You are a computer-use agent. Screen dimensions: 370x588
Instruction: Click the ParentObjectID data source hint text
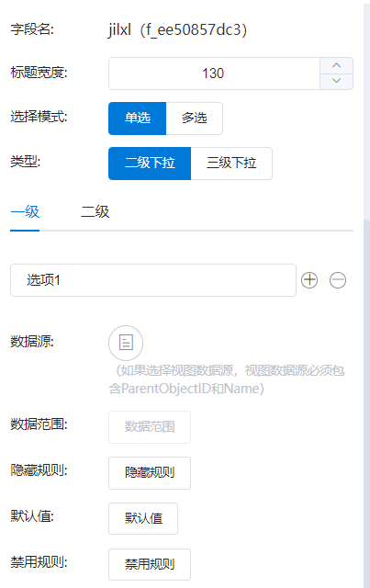(x=227, y=379)
